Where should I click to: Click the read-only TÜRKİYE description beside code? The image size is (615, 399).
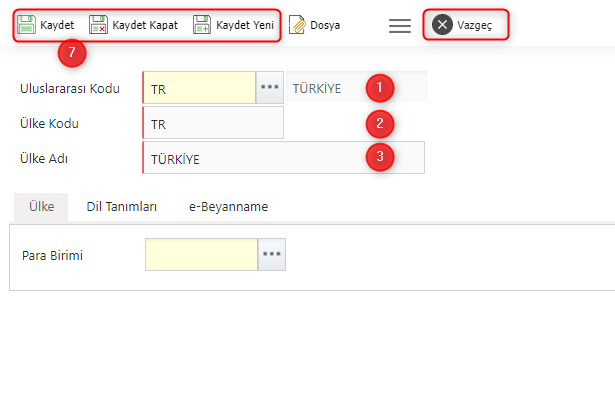356,87
